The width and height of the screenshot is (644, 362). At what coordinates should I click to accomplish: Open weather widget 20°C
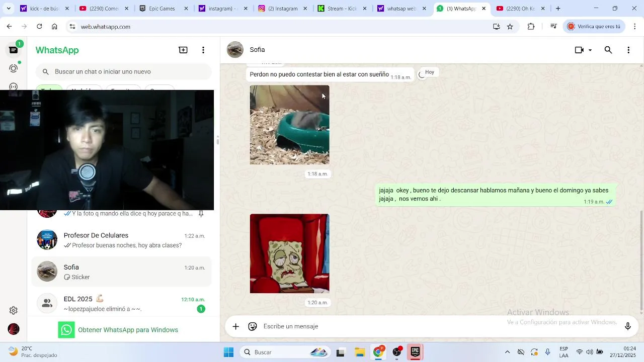(x=32, y=352)
